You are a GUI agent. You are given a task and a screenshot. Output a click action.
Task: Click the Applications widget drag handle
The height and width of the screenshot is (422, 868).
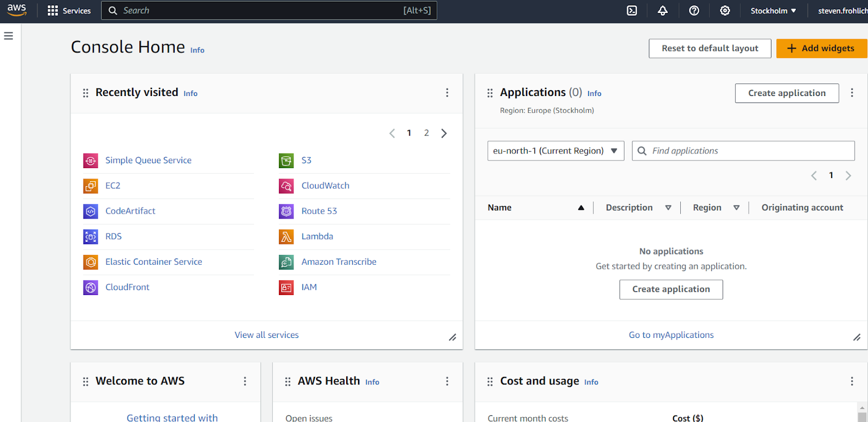(490, 93)
